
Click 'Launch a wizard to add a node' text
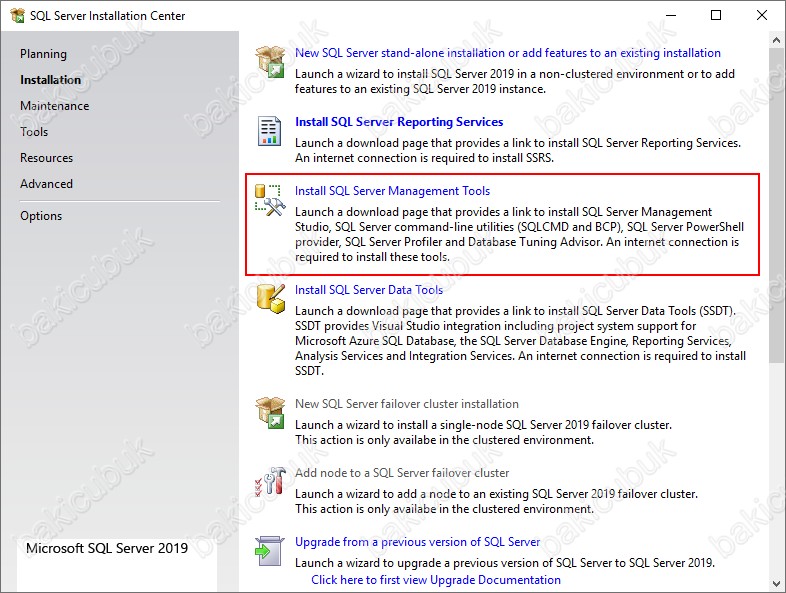tap(496, 494)
